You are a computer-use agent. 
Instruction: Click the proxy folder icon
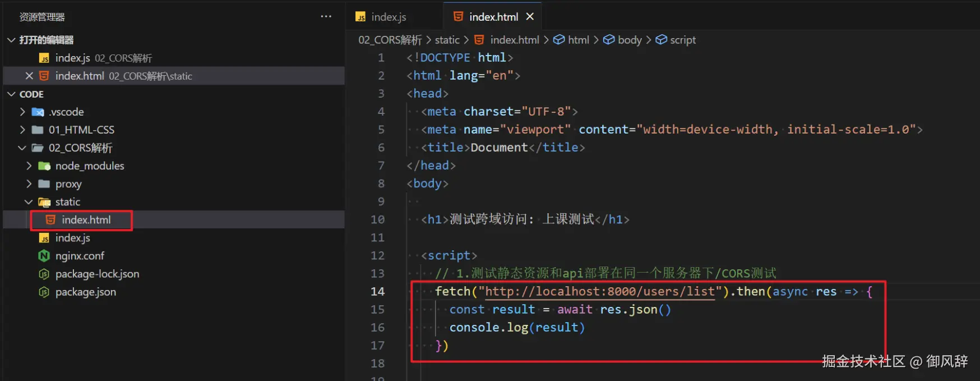coord(44,183)
